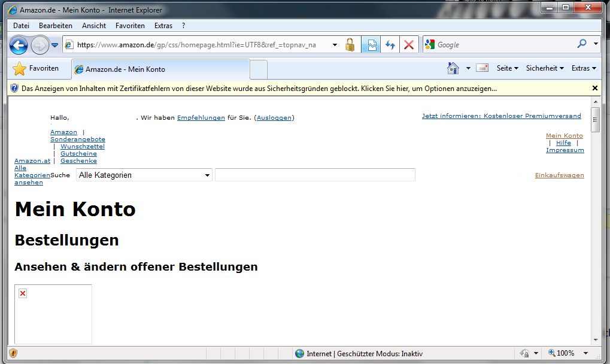610x364 pixels.
Task: Open the Extras menu in menu bar
Action: click(x=163, y=26)
